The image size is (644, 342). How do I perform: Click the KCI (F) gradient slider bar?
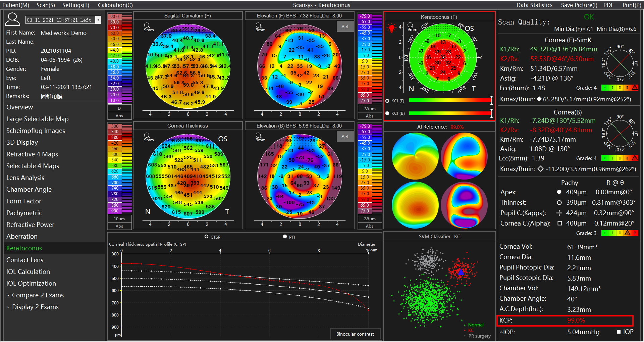(450, 100)
